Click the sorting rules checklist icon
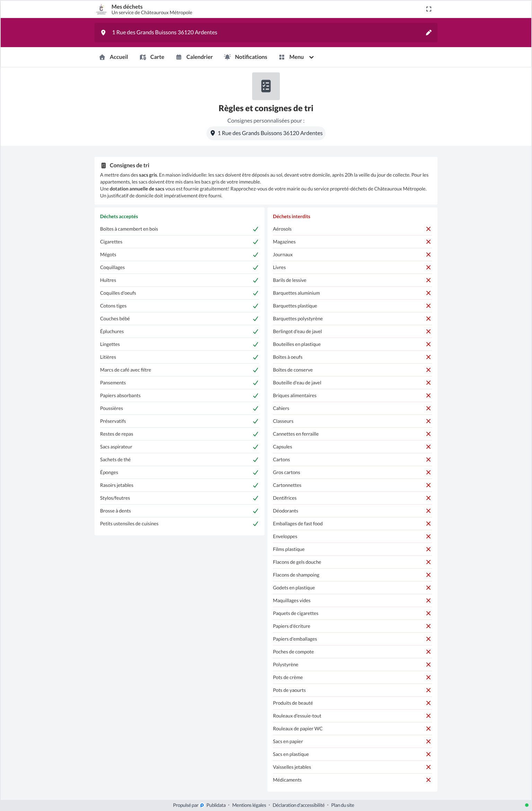The height and width of the screenshot is (811, 532). coord(266,86)
